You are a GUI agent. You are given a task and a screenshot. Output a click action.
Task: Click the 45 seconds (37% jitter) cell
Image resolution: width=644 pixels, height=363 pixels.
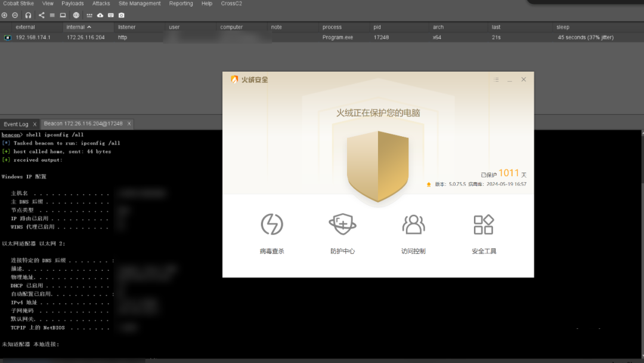[586, 38]
